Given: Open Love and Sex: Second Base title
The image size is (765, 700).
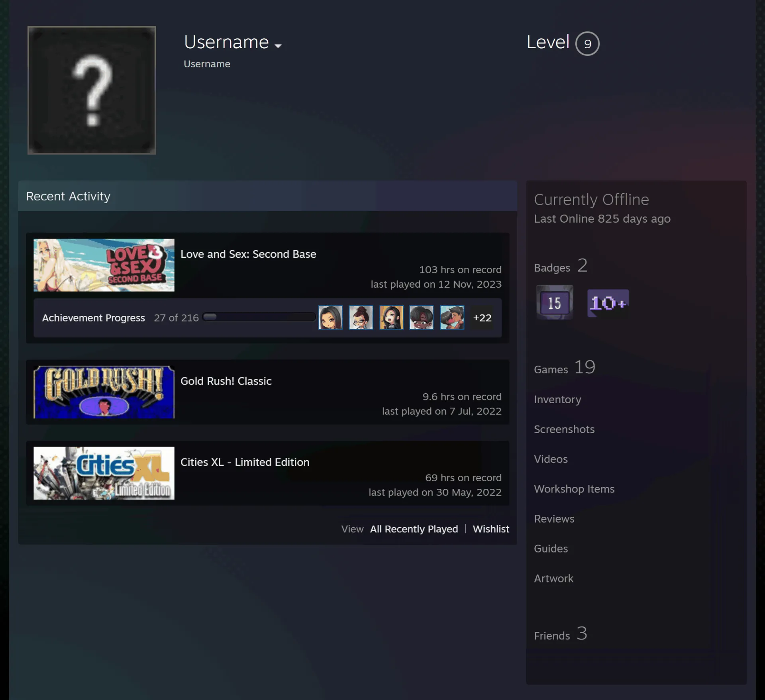Looking at the screenshot, I should coord(248,254).
